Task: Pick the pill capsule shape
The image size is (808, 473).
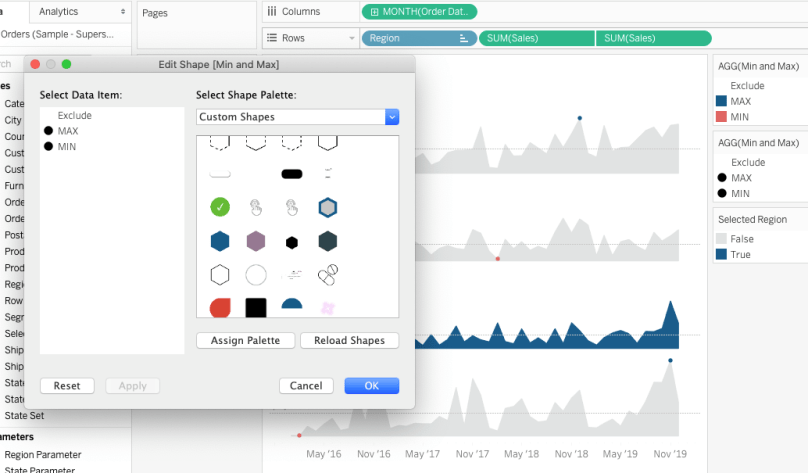Action: [327, 275]
